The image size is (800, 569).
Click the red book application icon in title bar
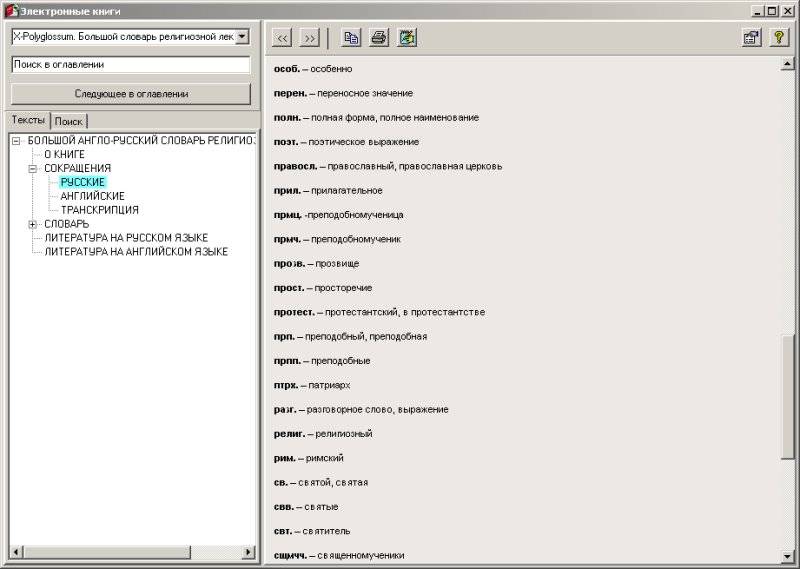tap(11, 10)
